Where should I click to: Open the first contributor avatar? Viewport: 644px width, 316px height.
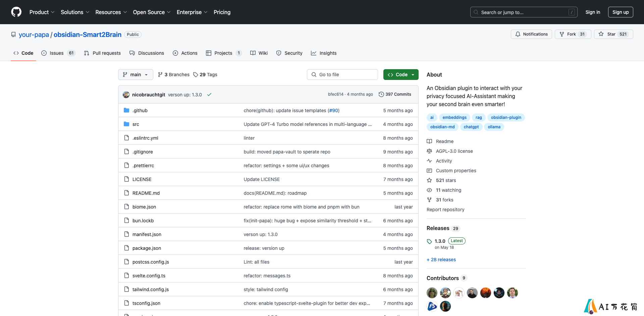pos(432,293)
